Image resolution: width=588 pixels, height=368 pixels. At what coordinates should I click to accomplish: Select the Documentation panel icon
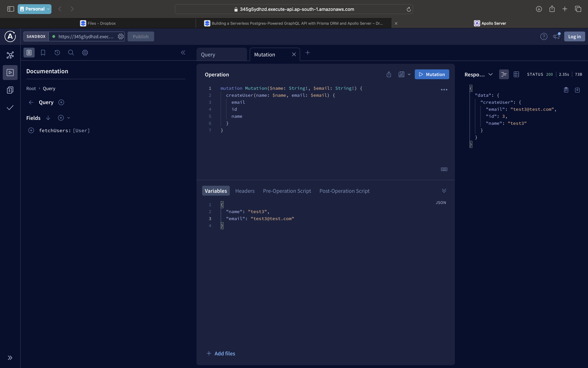tap(29, 53)
